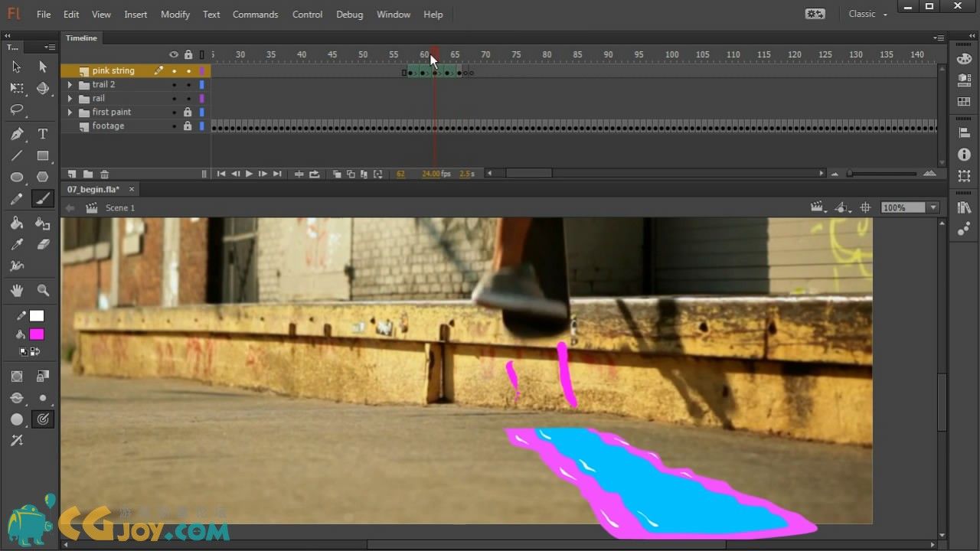Image resolution: width=980 pixels, height=551 pixels.
Task: Toggle the Use Tilt brush option
Action: 16,441
